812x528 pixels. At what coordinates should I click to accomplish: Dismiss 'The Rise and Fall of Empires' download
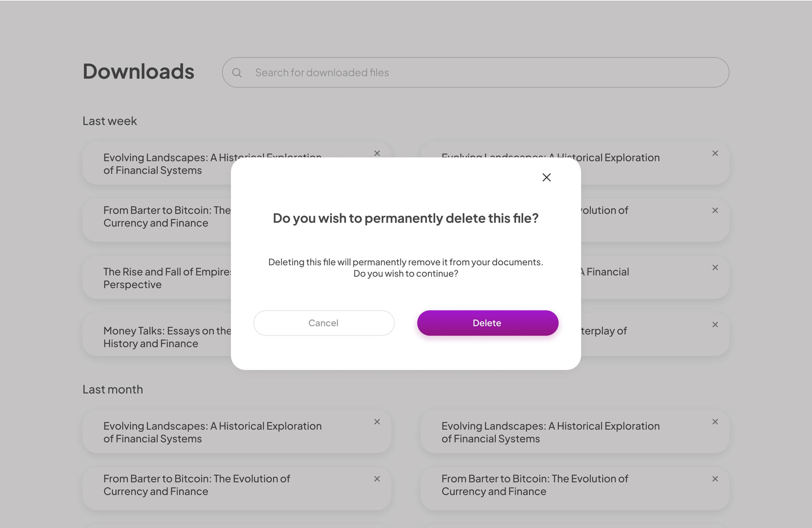click(377, 267)
